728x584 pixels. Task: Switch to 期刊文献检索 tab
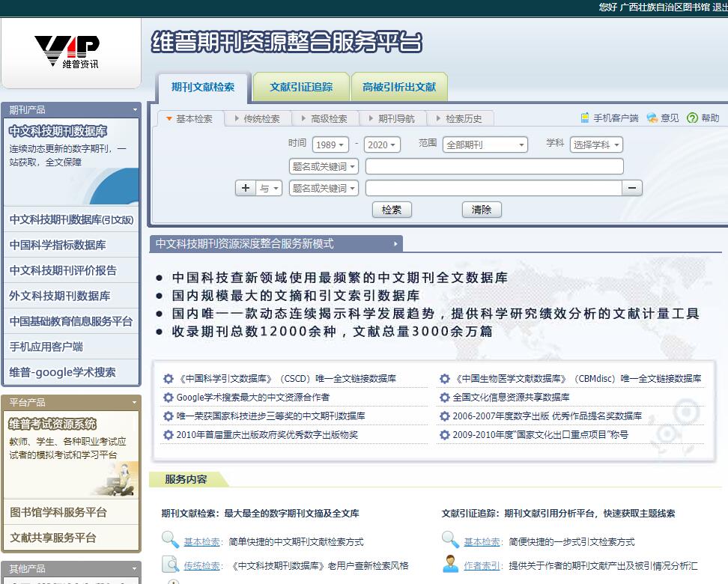(203, 87)
